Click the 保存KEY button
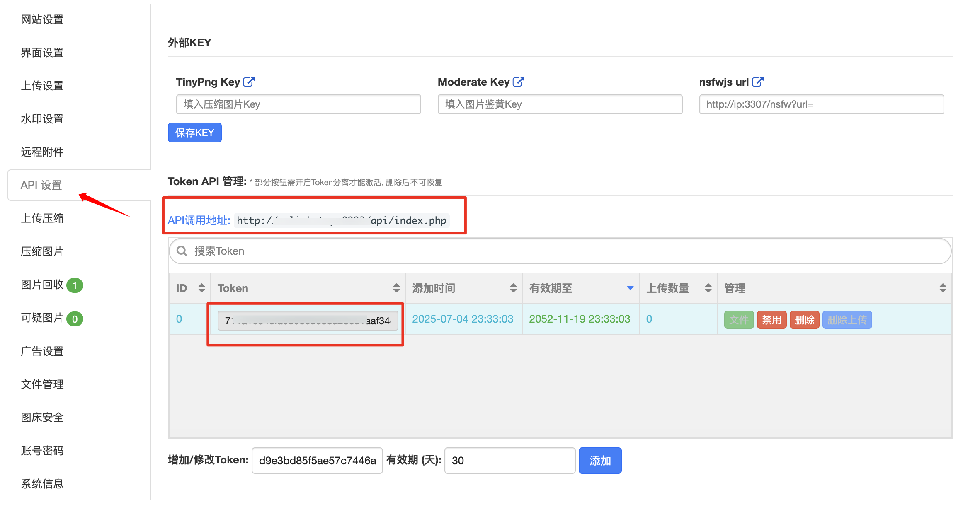The width and height of the screenshot is (980, 531). (194, 133)
